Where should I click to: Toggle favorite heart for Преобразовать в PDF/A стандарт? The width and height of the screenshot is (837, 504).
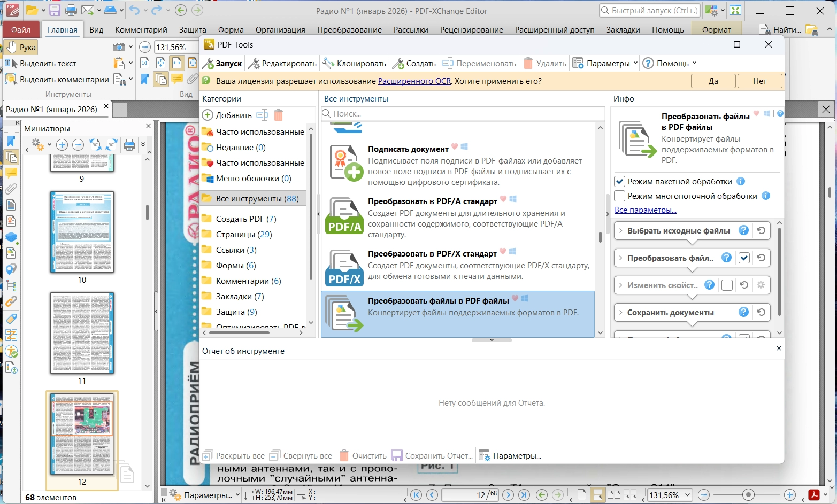(x=503, y=199)
